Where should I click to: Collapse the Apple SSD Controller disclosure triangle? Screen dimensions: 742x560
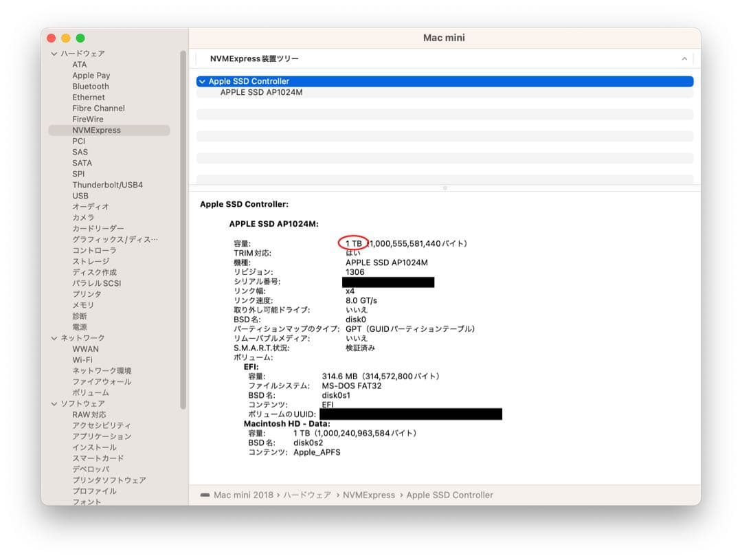pyautogui.click(x=201, y=81)
